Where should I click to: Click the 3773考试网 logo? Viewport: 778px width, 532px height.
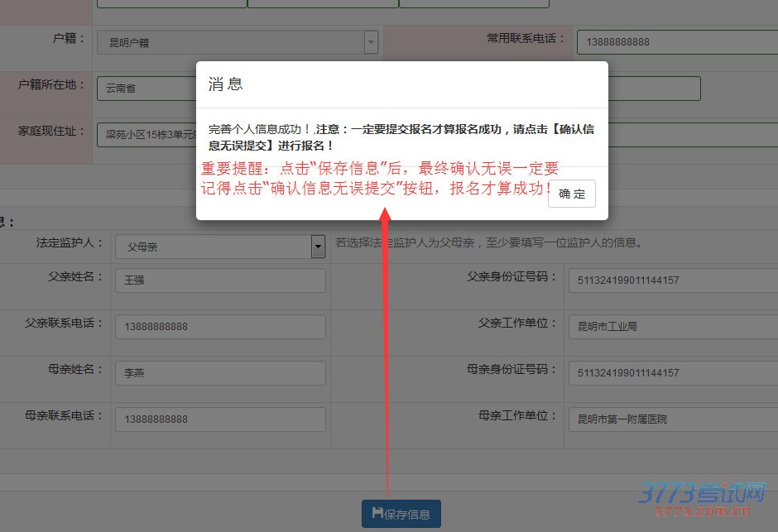tap(700, 499)
